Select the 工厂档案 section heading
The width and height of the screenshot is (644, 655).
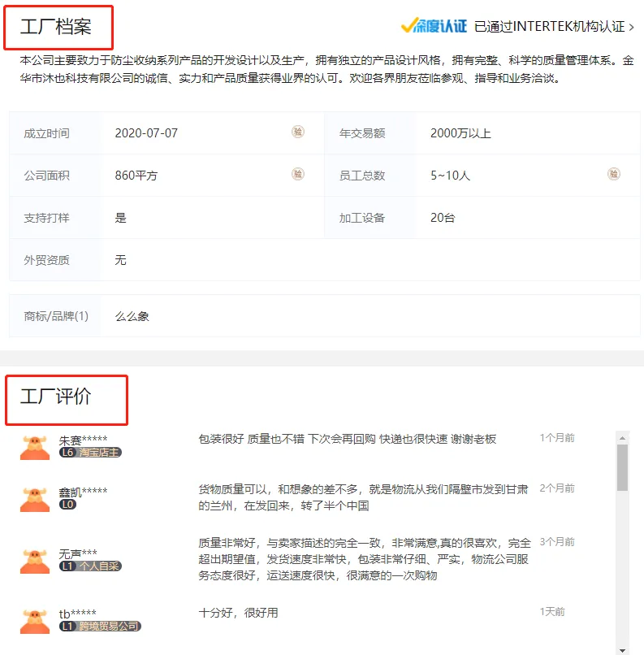click(x=56, y=26)
